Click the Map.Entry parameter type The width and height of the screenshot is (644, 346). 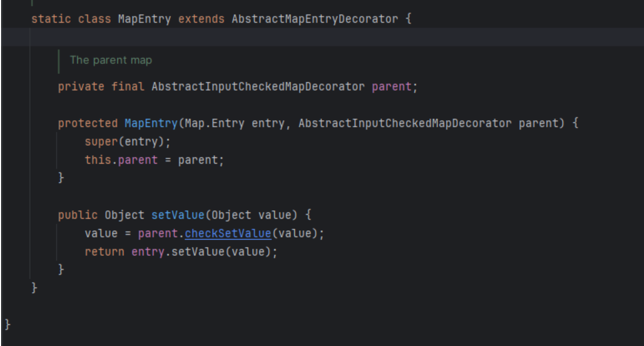[x=214, y=123]
